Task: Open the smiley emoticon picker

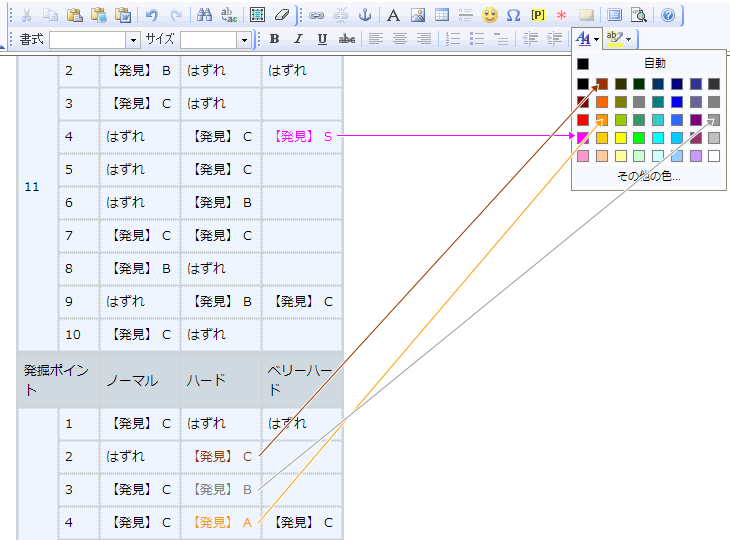Action: [490, 15]
